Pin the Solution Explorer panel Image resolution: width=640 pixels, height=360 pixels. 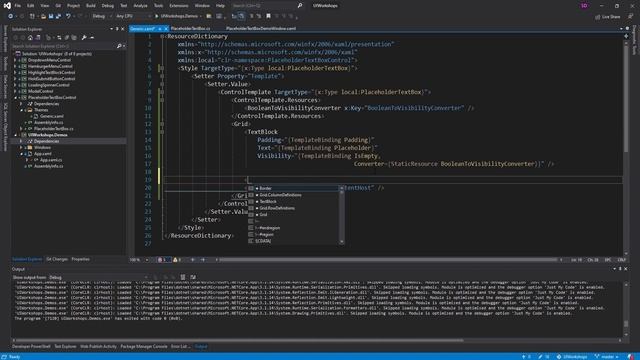click(x=117, y=29)
